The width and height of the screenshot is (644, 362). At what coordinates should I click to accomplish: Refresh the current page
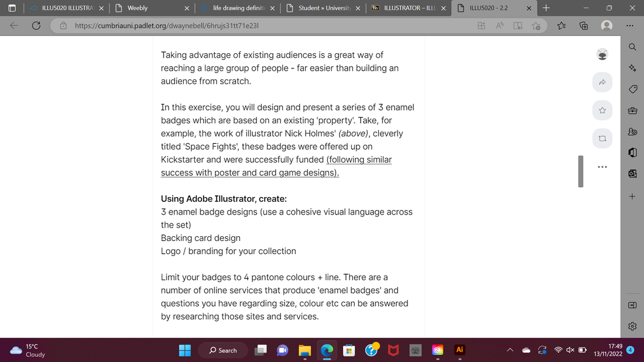point(36,26)
